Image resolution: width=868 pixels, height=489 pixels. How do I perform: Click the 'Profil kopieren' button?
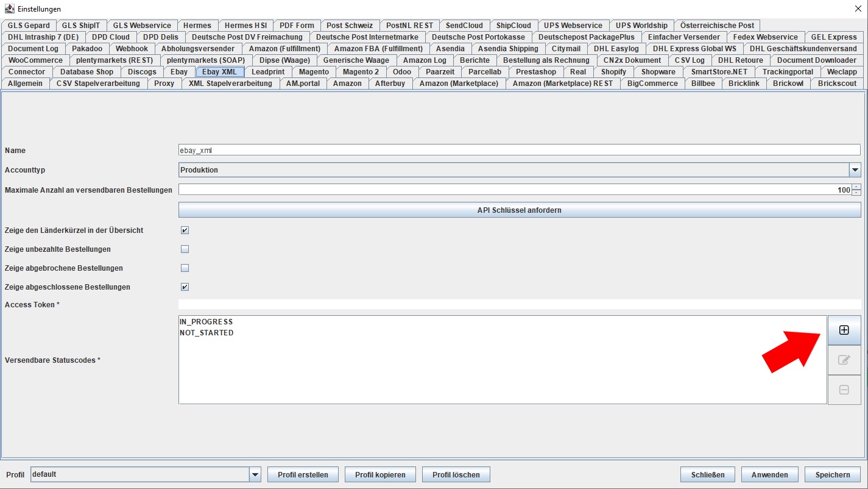pyautogui.click(x=380, y=474)
